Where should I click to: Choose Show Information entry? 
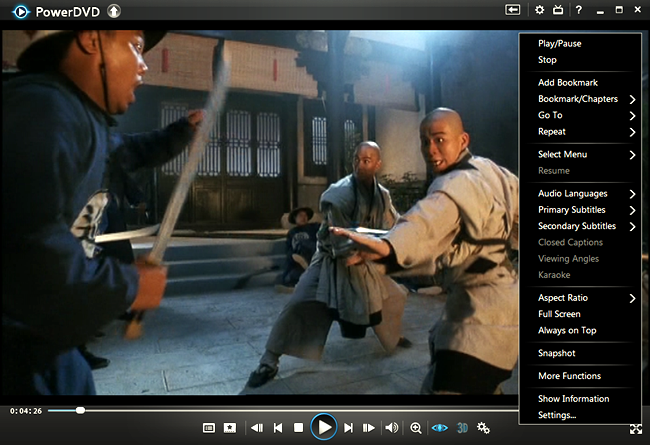point(580,399)
